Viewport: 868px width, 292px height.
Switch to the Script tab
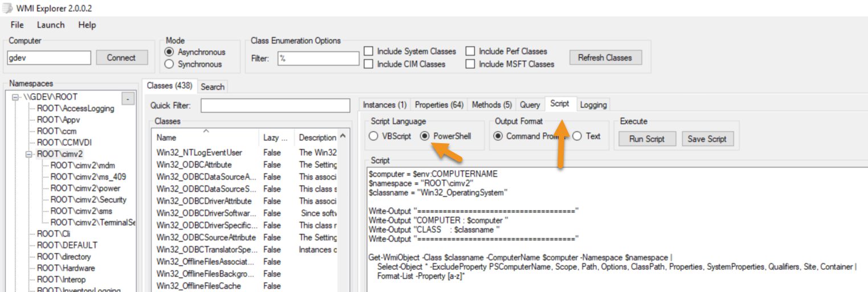tap(559, 104)
